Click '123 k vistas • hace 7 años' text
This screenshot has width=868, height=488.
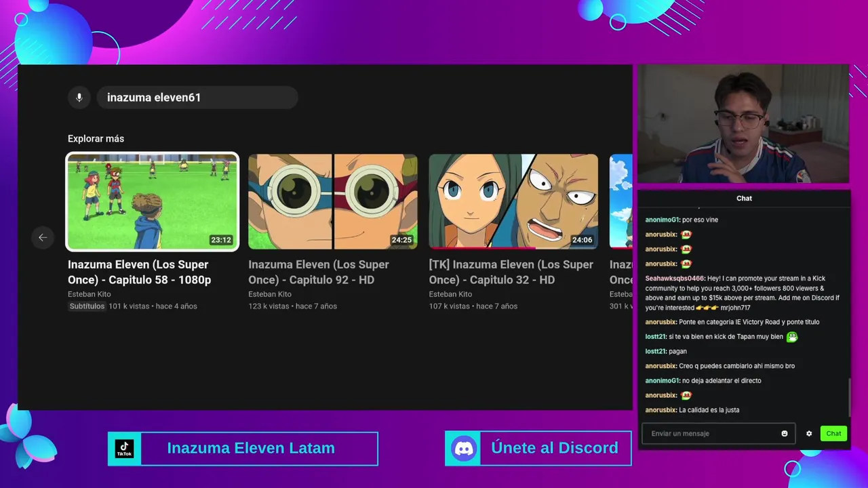(292, 306)
